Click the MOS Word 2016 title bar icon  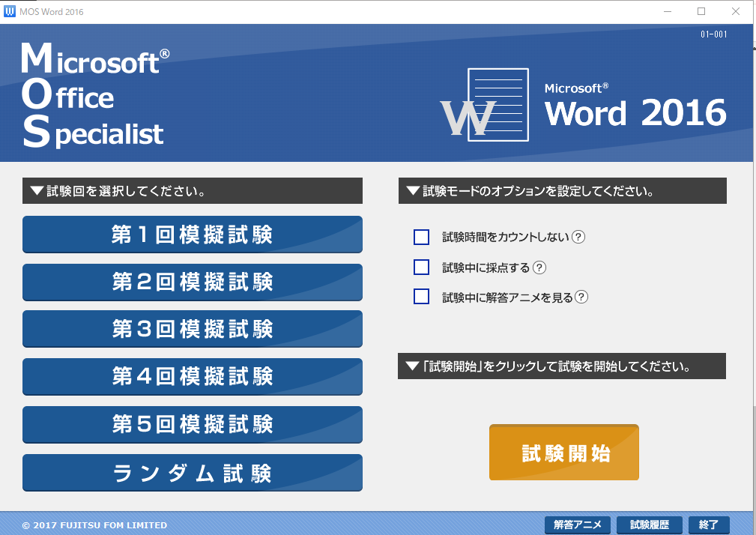(x=9, y=11)
